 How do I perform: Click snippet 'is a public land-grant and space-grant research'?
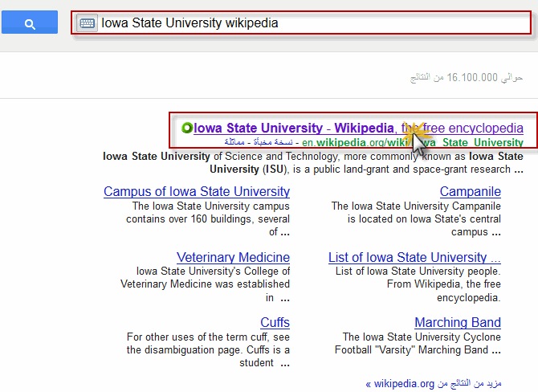point(401,169)
